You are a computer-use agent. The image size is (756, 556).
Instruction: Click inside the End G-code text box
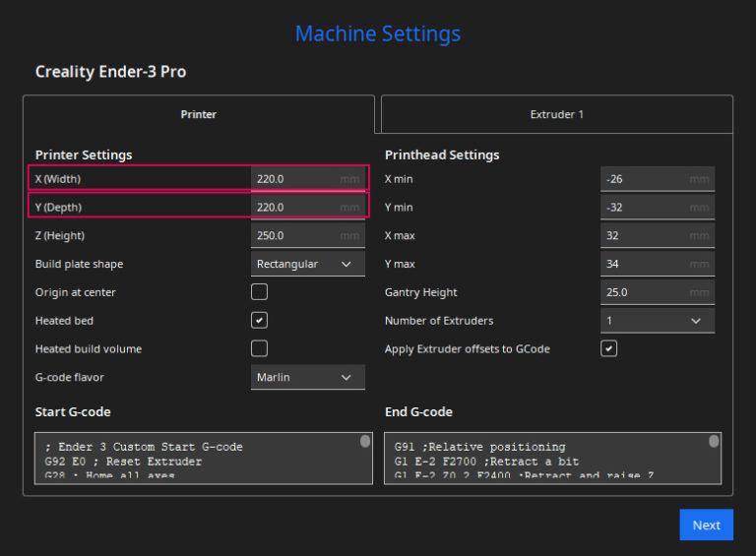pos(552,459)
